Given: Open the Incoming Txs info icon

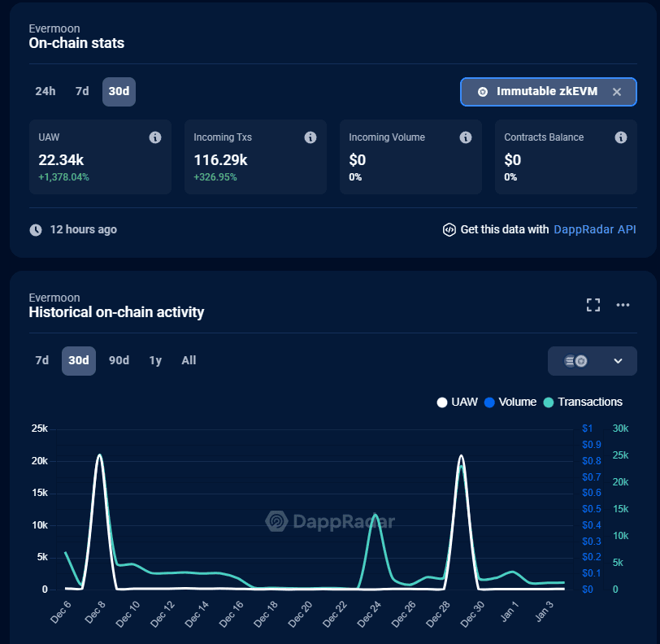Looking at the screenshot, I should pyautogui.click(x=310, y=137).
